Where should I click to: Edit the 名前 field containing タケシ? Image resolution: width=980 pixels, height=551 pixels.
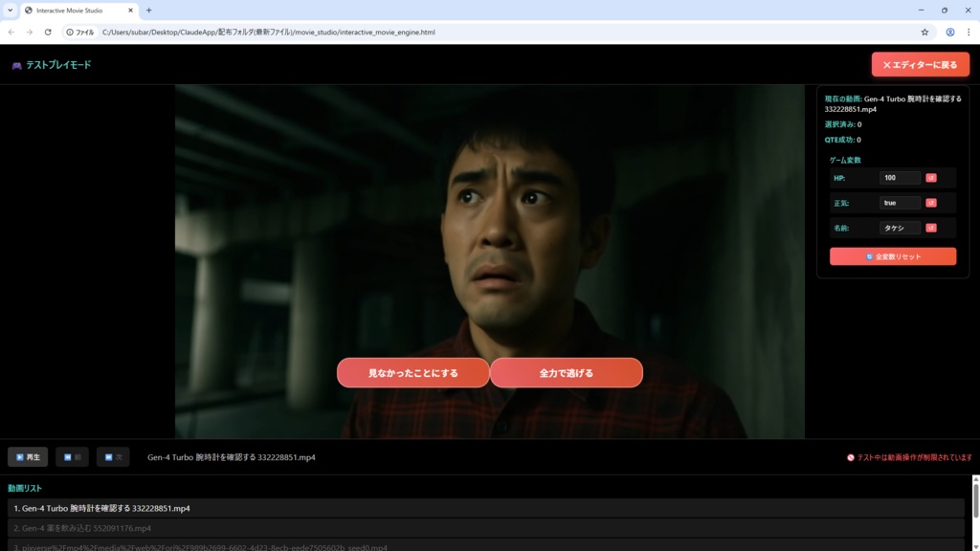[x=900, y=228]
